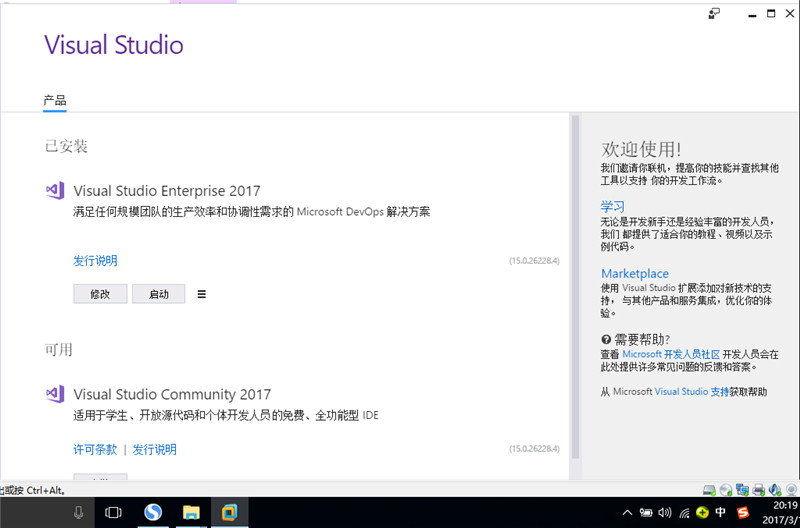This screenshot has width=800, height=528.
Task: Open the Marketplace link
Action: click(635, 273)
